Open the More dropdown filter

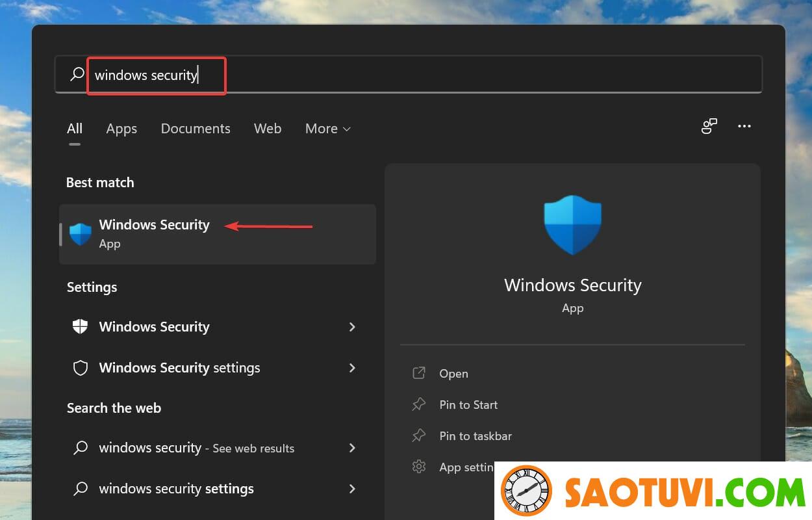click(328, 129)
